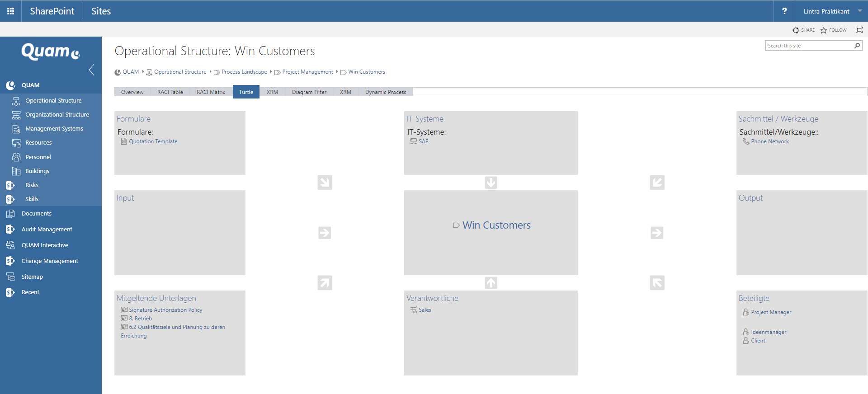Click SharePoint in the top bar
The image size is (868, 394).
point(52,11)
